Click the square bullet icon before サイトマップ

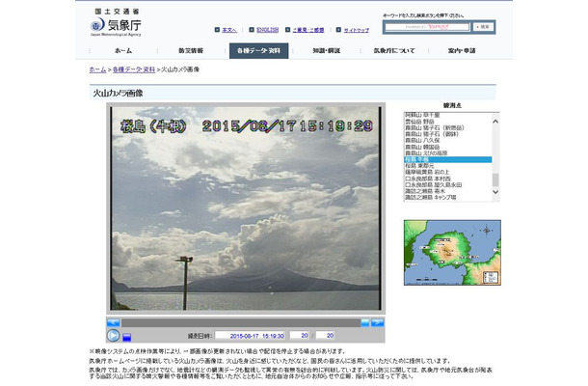338,30
